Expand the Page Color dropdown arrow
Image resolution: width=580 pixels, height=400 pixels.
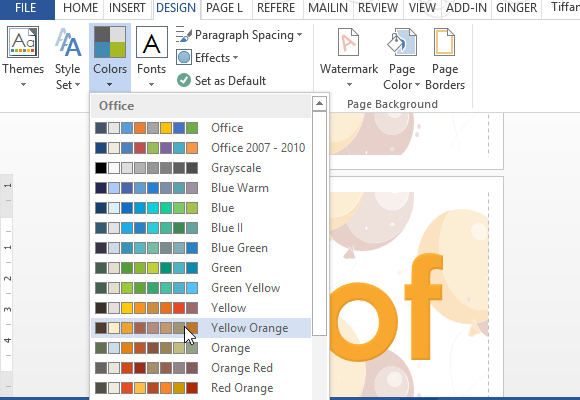coord(417,85)
